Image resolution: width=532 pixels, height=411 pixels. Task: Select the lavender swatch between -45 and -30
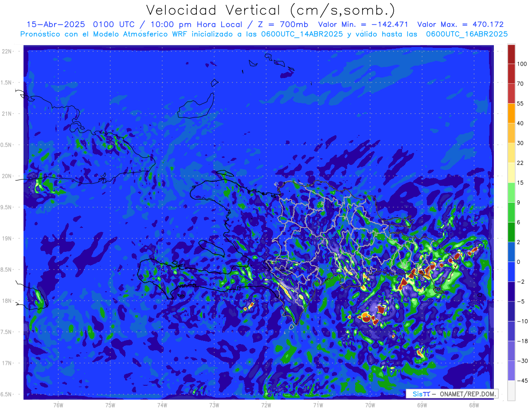click(x=511, y=371)
